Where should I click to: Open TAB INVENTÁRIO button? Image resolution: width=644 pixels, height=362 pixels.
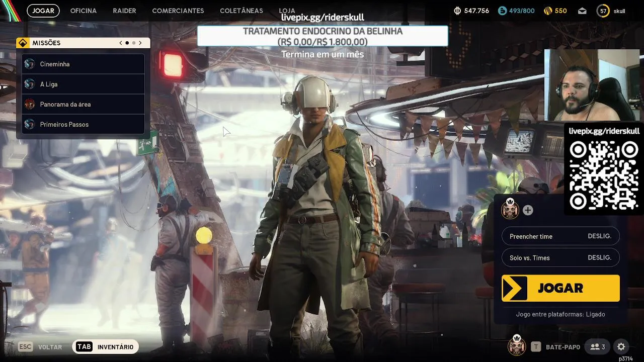106,347
